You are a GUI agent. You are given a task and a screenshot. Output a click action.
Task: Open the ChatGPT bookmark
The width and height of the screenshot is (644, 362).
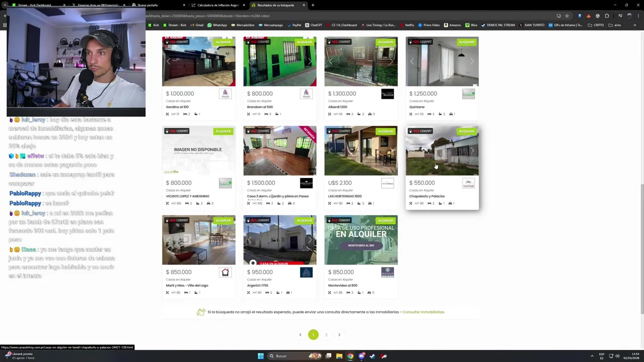pos(313,25)
